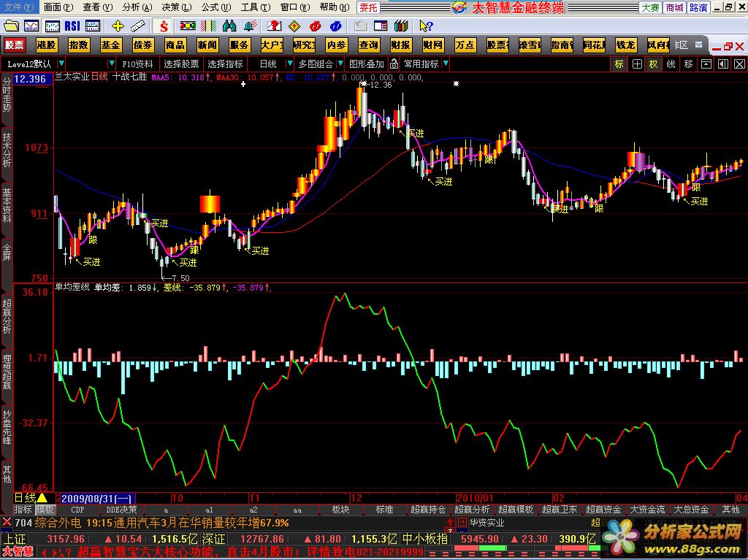Click the 日线 period triangle indicator
748x560 pixels.
pos(42,498)
